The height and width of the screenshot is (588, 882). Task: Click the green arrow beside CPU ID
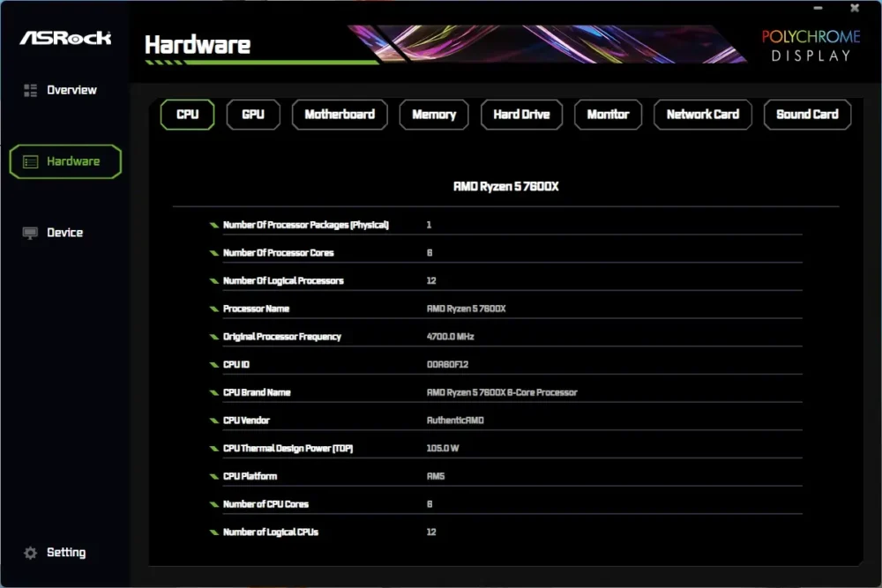click(213, 365)
